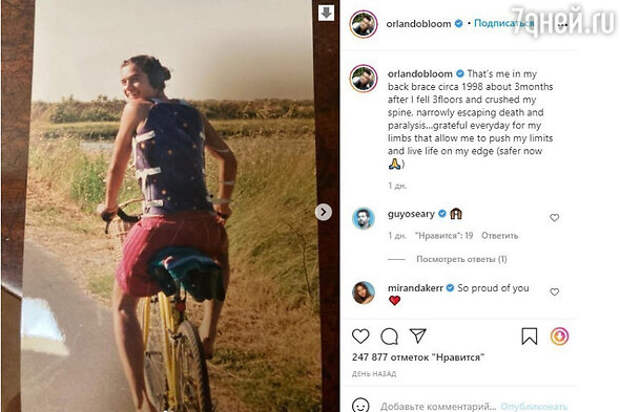The height and width of the screenshot is (412, 620).
Task: Like the post with the heart icon
Action: tap(361, 337)
